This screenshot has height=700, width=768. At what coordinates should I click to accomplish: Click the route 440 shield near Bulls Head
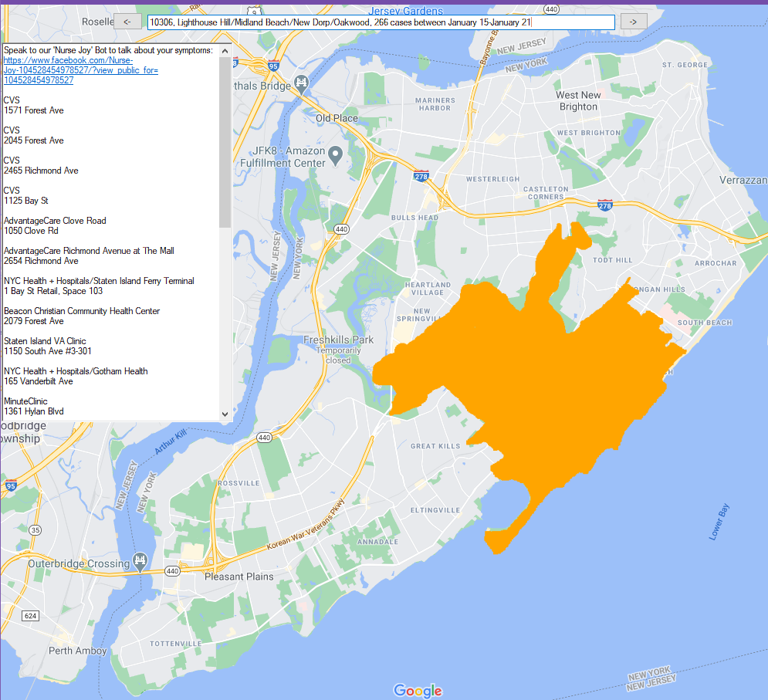[341, 228]
